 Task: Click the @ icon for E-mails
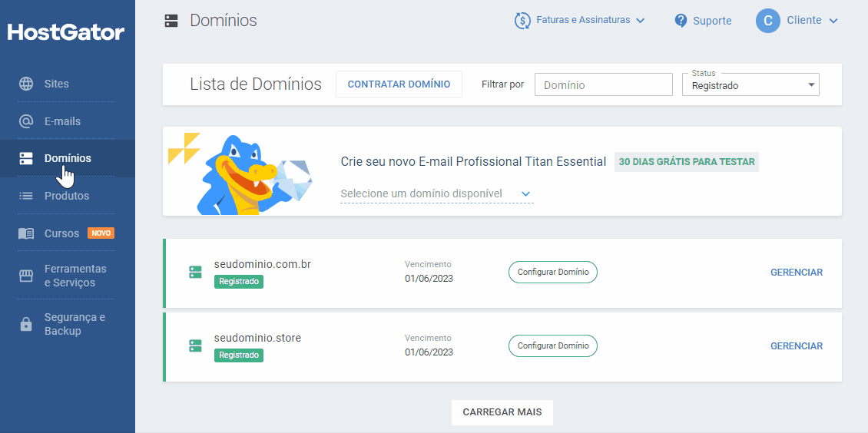[x=26, y=121]
